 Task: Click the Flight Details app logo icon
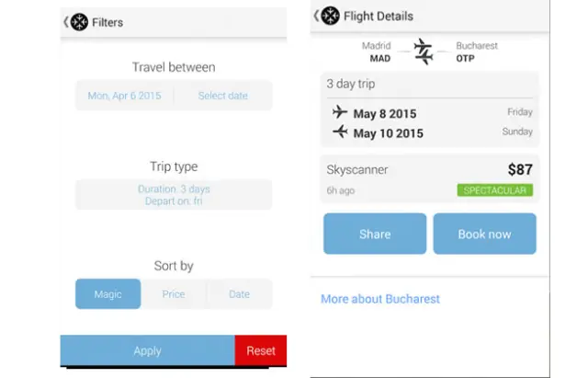pos(330,16)
